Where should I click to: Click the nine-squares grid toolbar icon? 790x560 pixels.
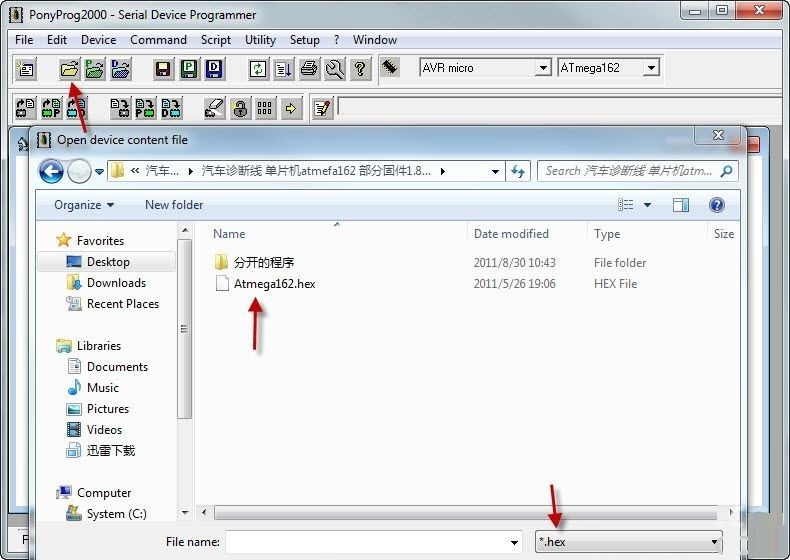pos(265,108)
